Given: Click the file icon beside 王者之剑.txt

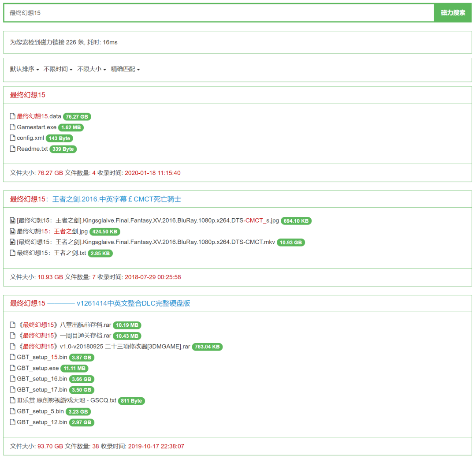Looking at the screenshot, I should point(12,253).
